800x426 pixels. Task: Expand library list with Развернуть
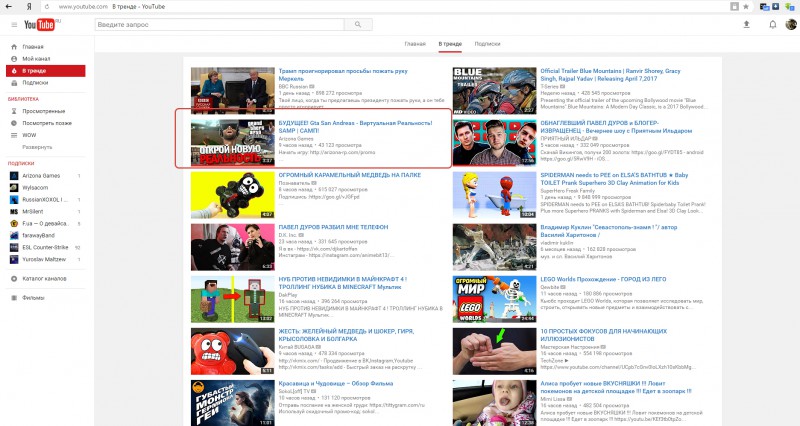click(37, 147)
